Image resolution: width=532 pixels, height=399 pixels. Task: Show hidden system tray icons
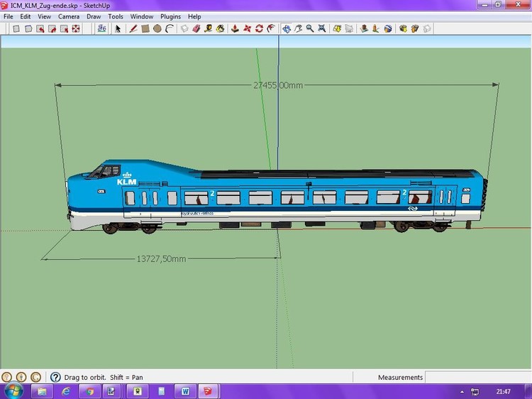coord(462,392)
